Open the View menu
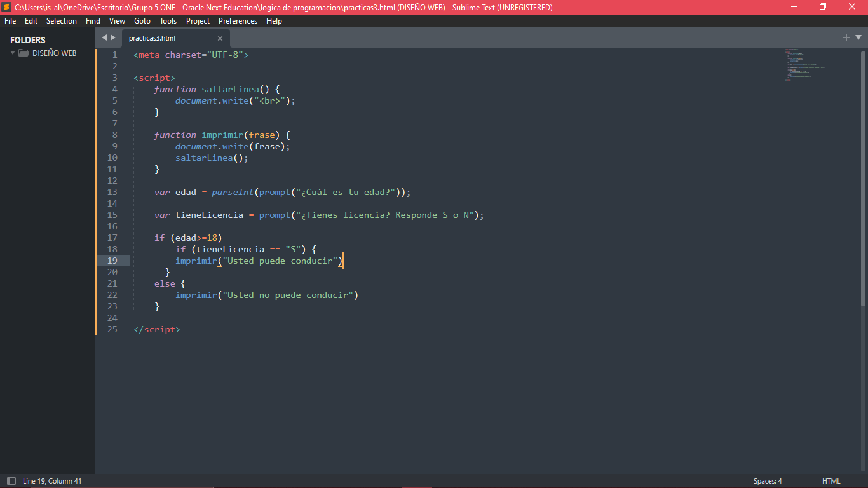Screen dimensions: 868x488 click(x=117, y=21)
